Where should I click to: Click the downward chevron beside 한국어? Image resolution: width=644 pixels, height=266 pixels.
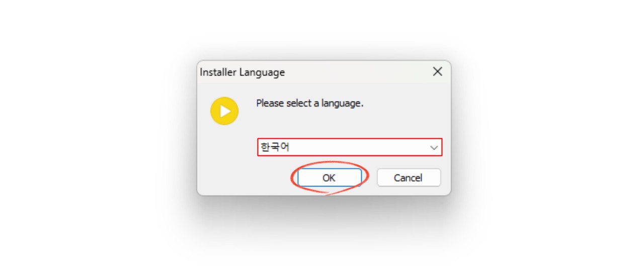pyautogui.click(x=434, y=148)
